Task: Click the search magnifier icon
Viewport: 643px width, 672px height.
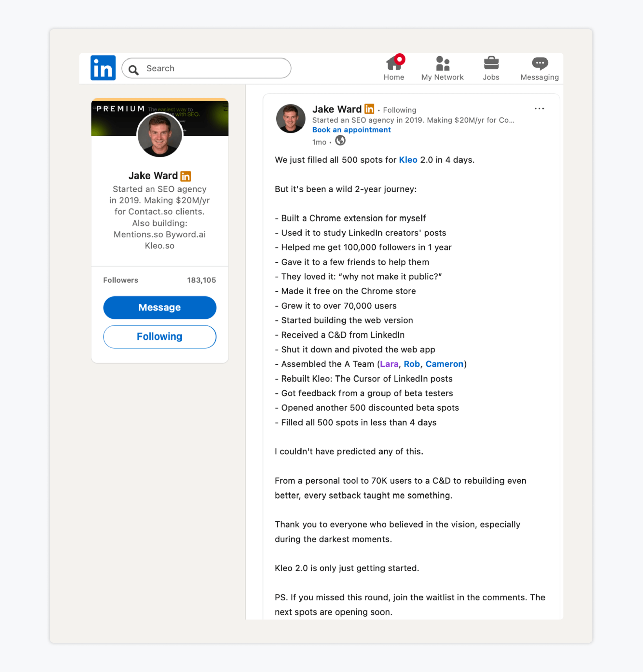Action: 134,70
